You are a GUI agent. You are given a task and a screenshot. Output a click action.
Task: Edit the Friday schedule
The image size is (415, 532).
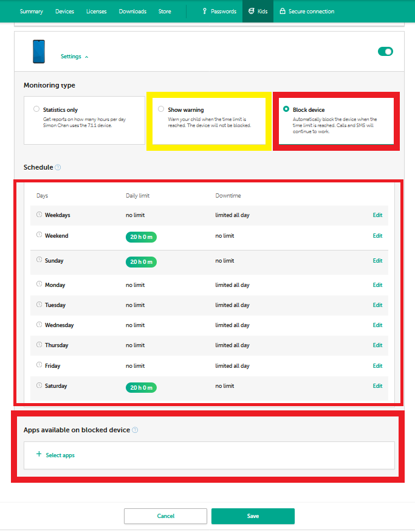click(x=377, y=366)
